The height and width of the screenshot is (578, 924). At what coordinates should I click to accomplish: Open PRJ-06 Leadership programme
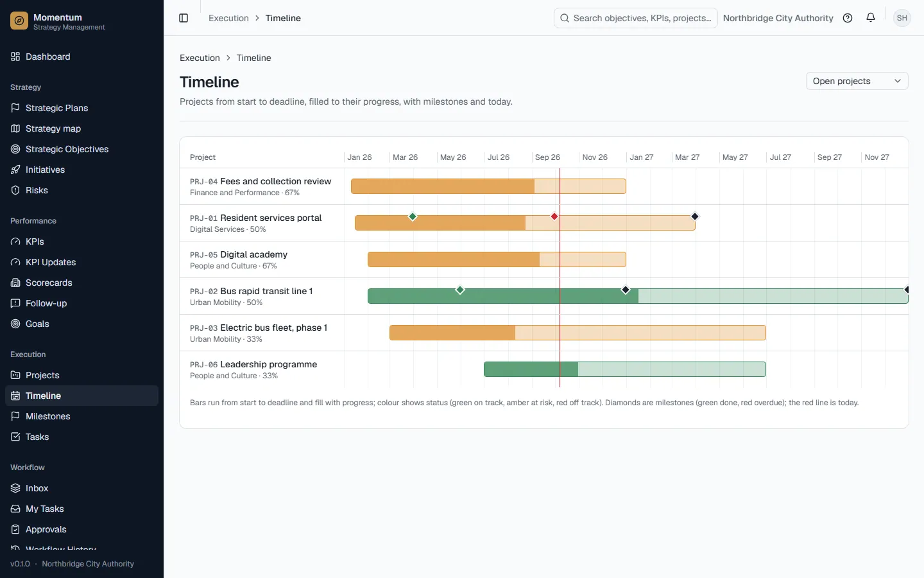[253, 365]
